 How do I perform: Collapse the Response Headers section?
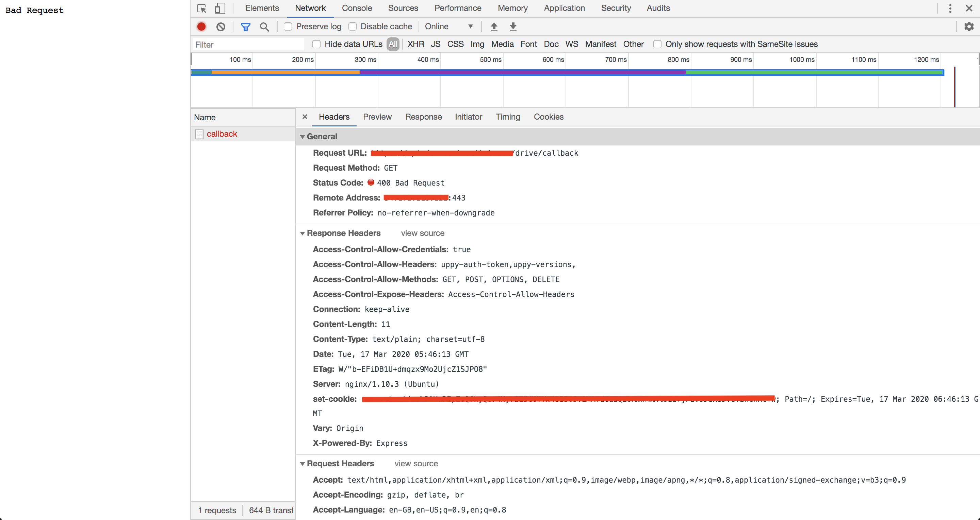[303, 233]
